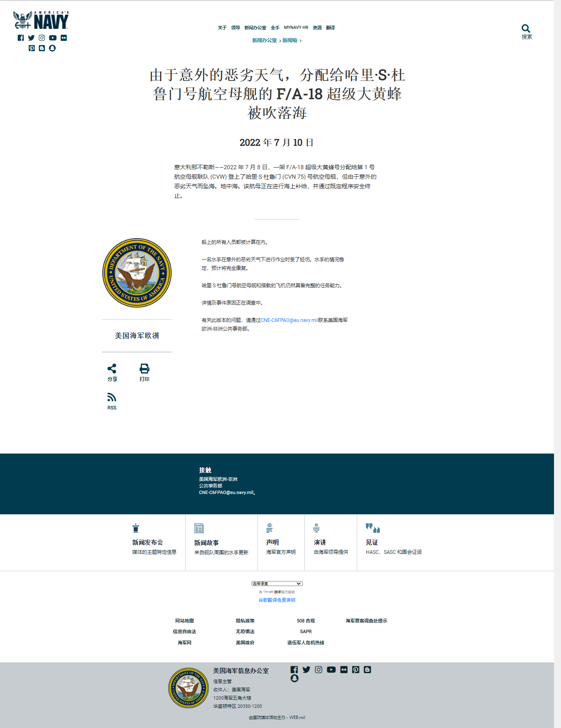Screen dimensions: 561x728
Task: Click the 分享 share icon
Action: click(x=112, y=369)
